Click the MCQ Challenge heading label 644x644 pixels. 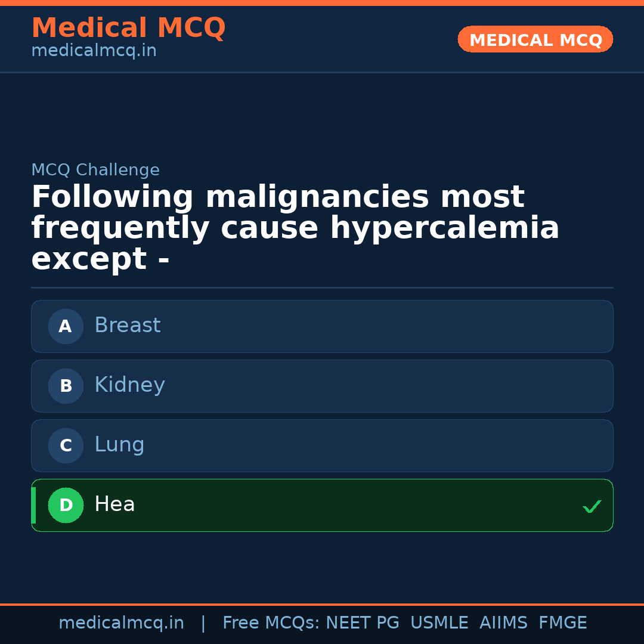coord(95,170)
